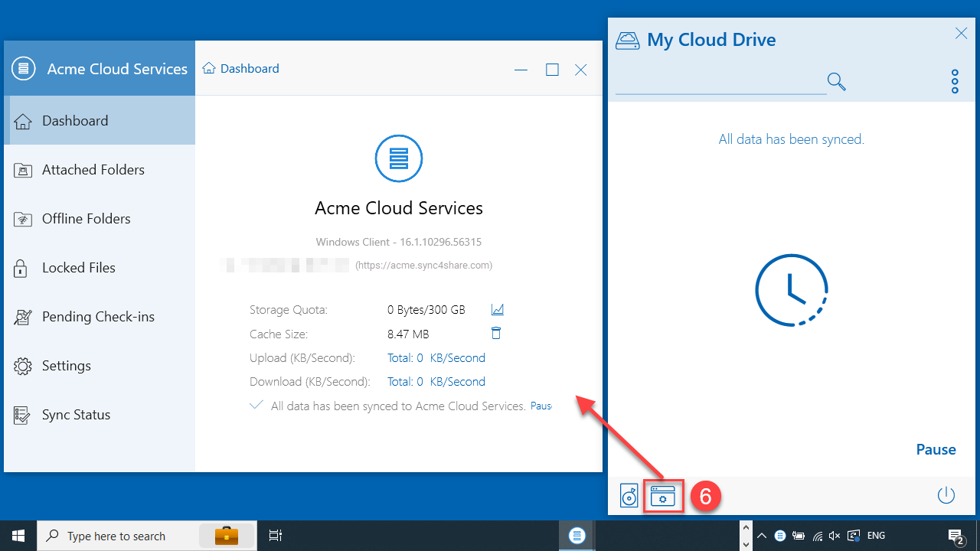Open the cloud drive disk icon
This screenshot has width=980, height=551.
[x=629, y=497]
